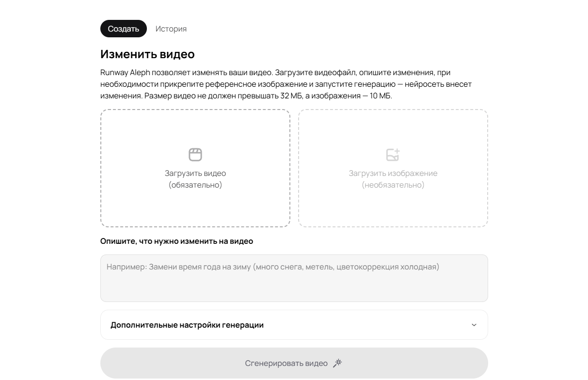Screen dimensions: 588x380
Task: Click empty space below the image upload label
Action: [393, 207]
